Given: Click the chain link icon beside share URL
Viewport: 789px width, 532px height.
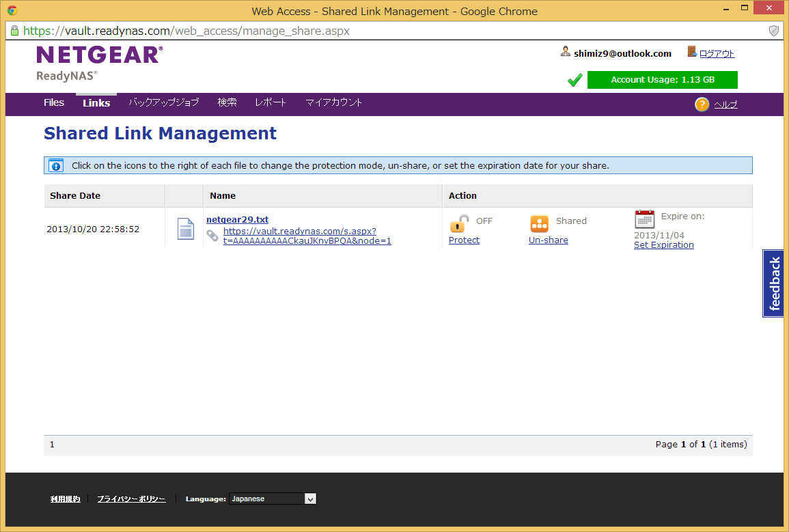Looking at the screenshot, I should click(213, 236).
